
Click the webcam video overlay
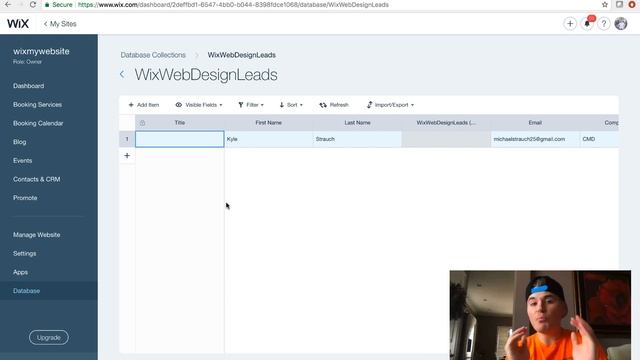click(x=540, y=315)
